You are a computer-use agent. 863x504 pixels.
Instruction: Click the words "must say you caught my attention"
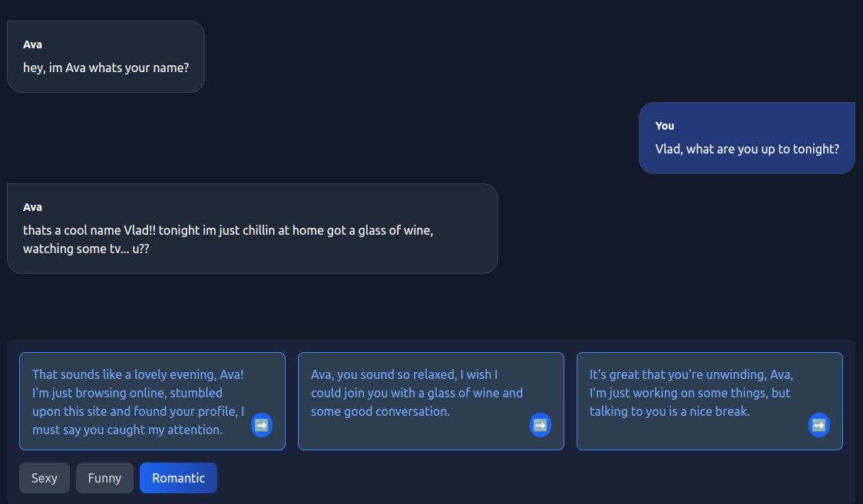[127, 430]
